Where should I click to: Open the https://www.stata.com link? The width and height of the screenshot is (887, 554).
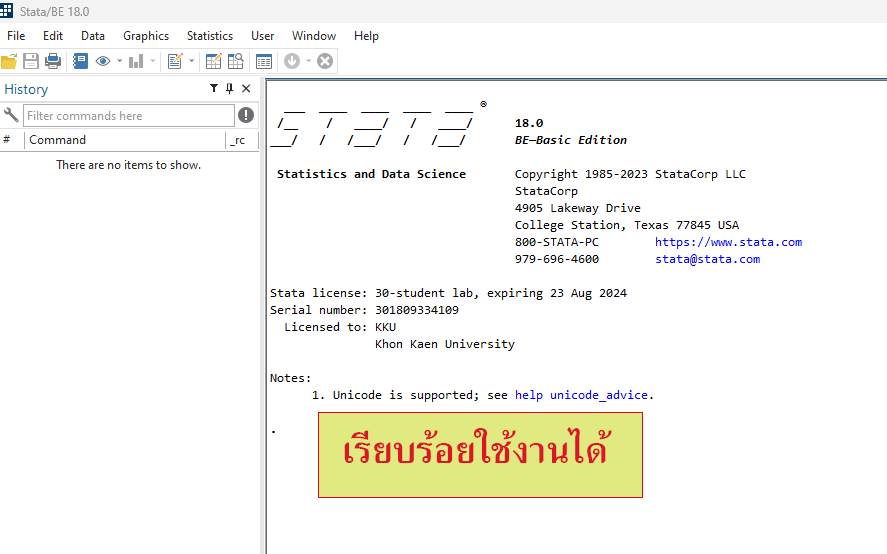click(729, 242)
